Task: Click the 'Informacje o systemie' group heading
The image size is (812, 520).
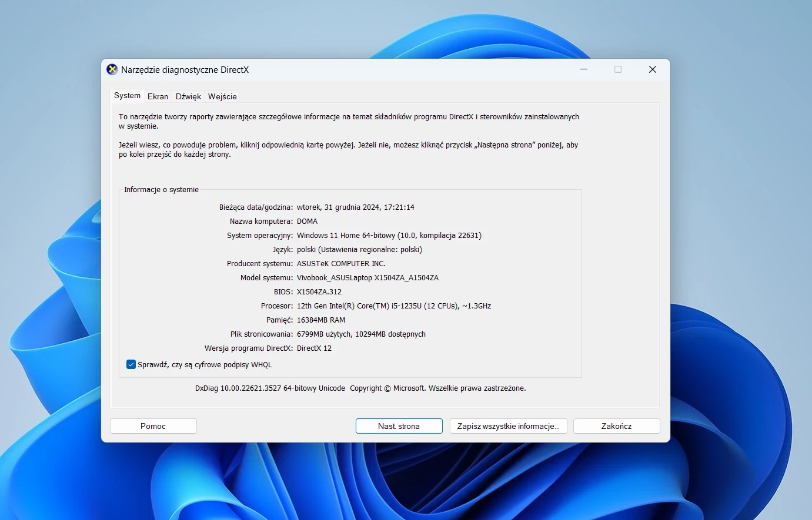Action: pyautogui.click(x=161, y=190)
